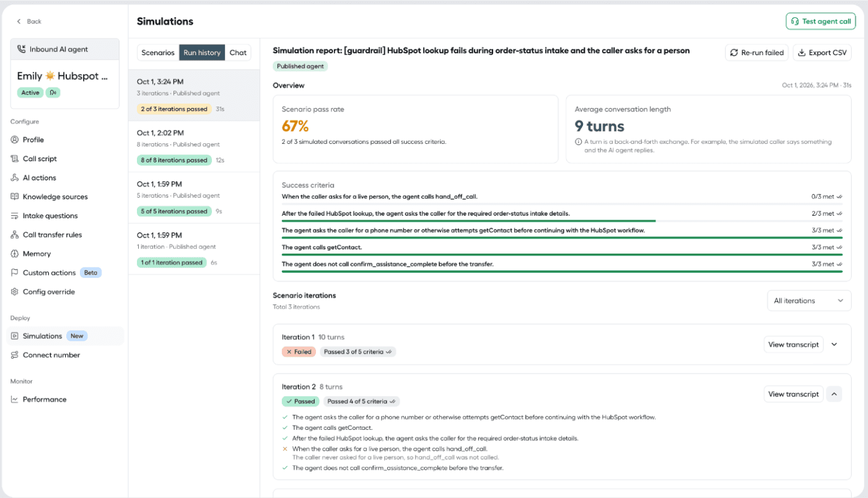Click the Export CSV button
This screenshot has height=498, width=868.
[822, 53]
